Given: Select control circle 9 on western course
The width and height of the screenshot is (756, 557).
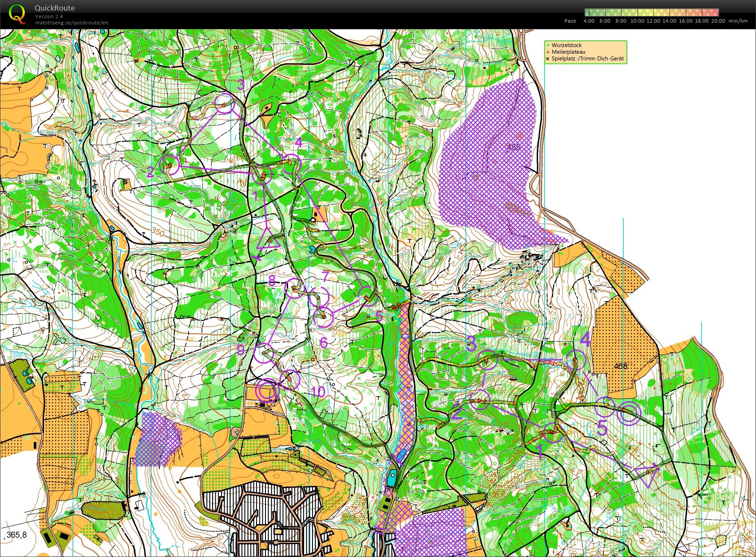Looking at the screenshot, I should tap(264, 353).
